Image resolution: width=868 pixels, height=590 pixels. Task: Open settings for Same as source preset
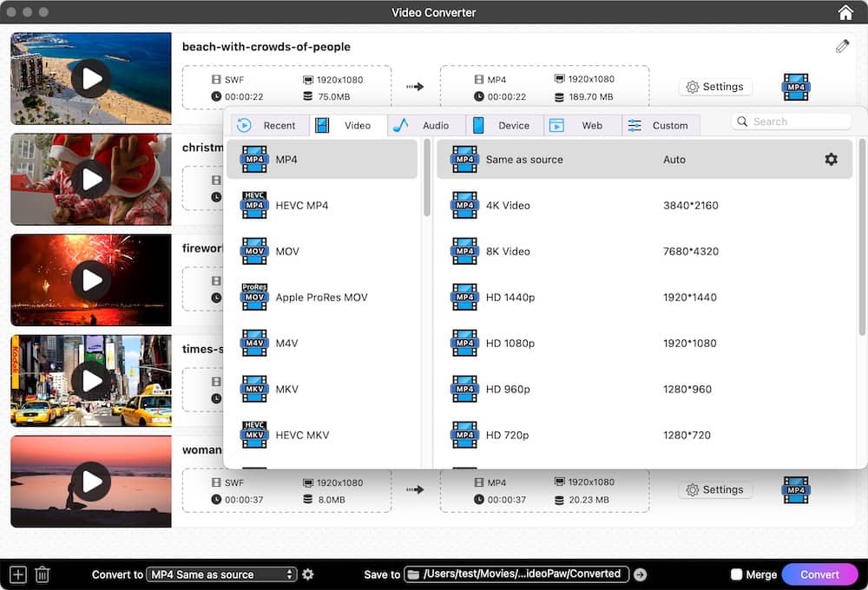[831, 160]
